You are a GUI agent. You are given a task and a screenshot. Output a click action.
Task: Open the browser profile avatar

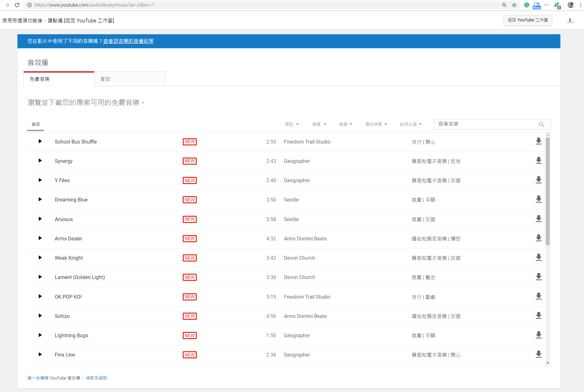[571, 5]
